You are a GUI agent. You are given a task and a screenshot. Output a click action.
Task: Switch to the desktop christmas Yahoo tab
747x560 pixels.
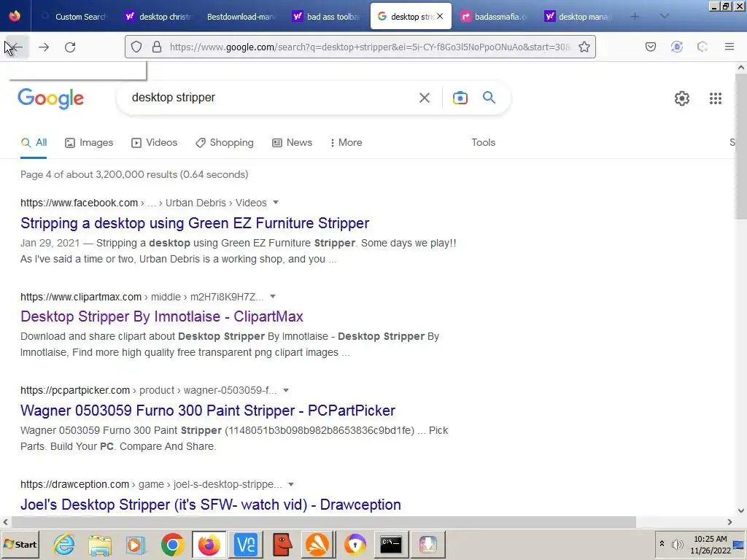click(158, 16)
